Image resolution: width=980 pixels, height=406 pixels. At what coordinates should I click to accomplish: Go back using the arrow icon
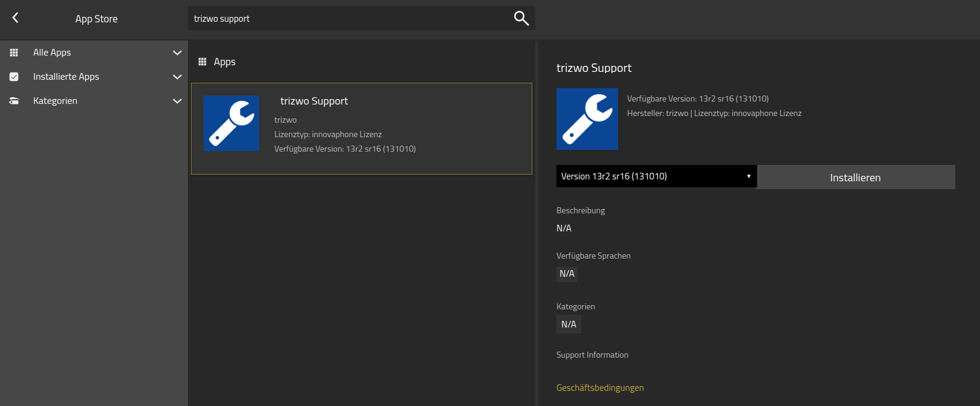point(16,18)
